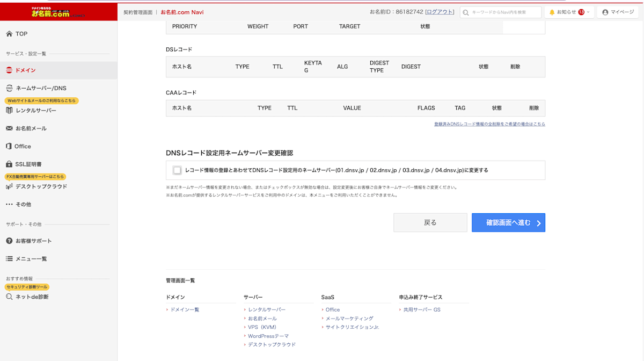Open the Office sidebar icon
The height and width of the screenshot is (361, 644).
(9, 146)
